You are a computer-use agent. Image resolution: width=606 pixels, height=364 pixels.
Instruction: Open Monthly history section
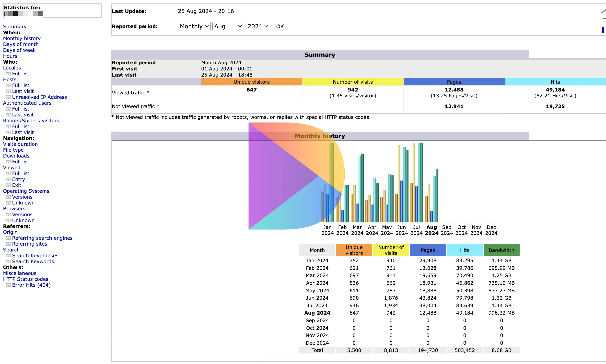point(21,38)
